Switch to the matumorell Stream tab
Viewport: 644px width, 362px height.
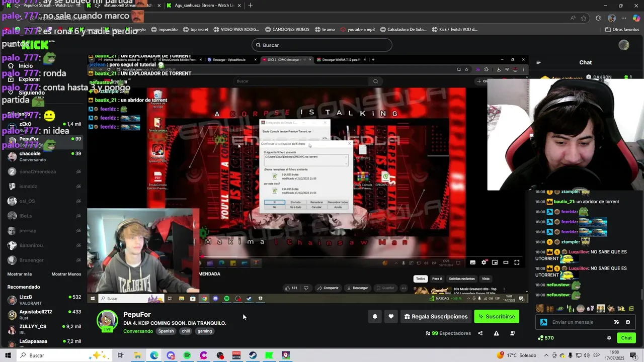click(x=123, y=6)
